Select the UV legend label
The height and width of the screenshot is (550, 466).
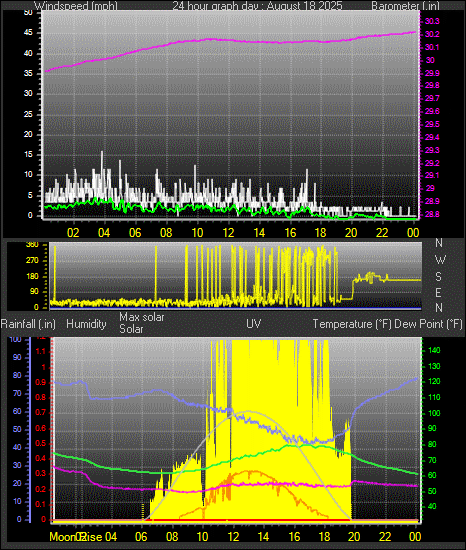(254, 324)
